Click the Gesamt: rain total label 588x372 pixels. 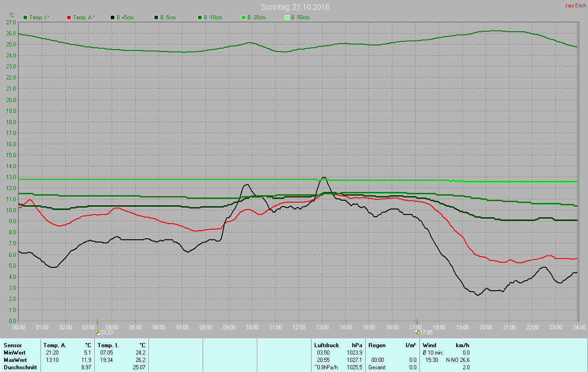[378, 367]
